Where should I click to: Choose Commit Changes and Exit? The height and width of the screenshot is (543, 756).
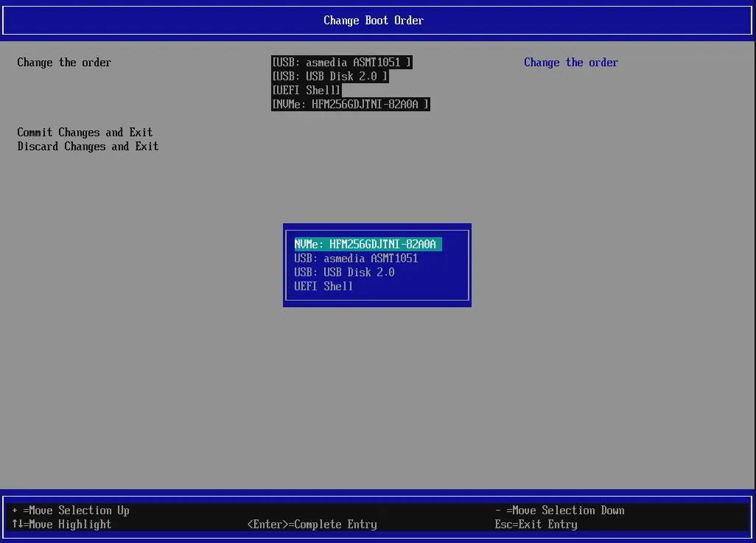85,132
